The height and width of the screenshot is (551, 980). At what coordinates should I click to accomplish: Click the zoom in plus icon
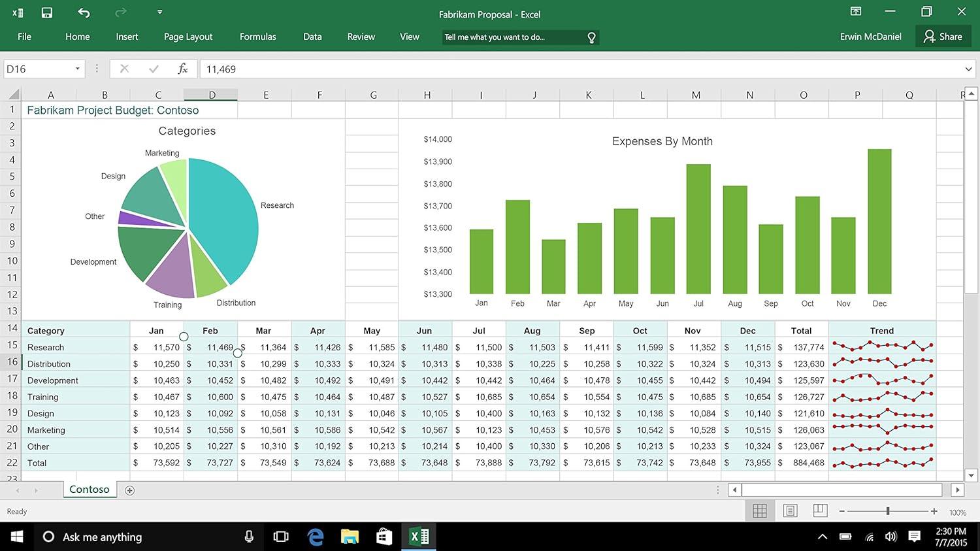click(x=934, y=511)
